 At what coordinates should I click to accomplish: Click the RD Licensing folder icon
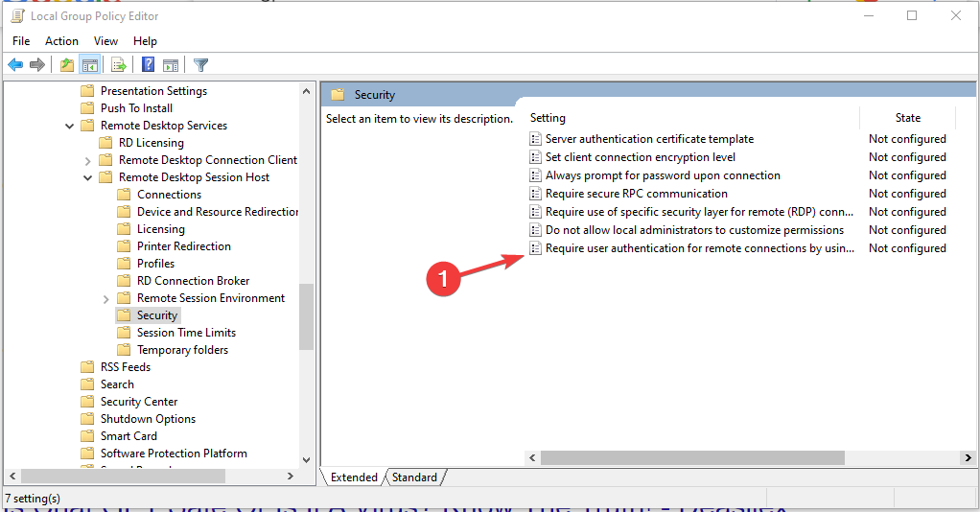pyautogui.click(x=105, y=143)
